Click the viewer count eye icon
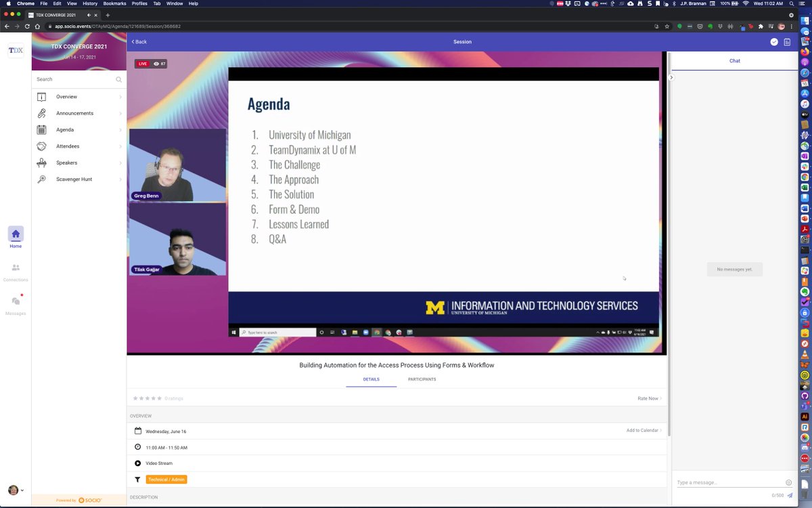This screenshot has width=812, height=508. [156, 64]
